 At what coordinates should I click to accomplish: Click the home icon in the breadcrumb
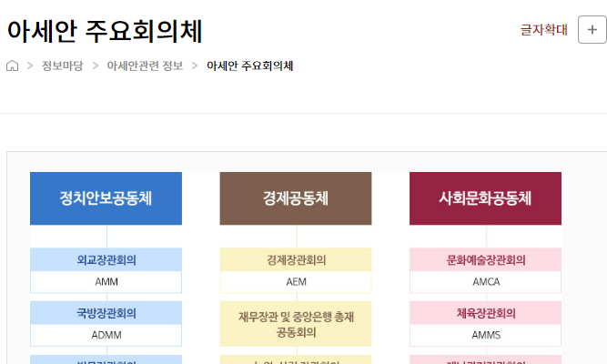[13, 66]
